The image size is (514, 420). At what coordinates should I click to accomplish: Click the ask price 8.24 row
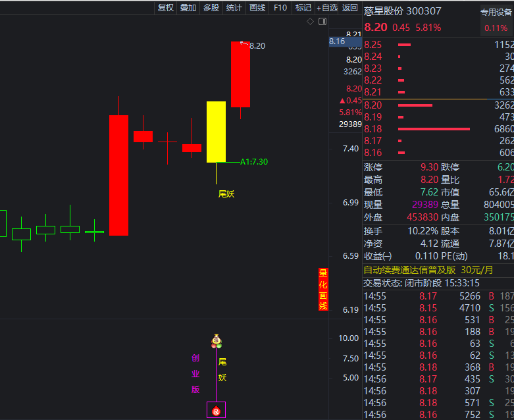(x=438, y=57)
